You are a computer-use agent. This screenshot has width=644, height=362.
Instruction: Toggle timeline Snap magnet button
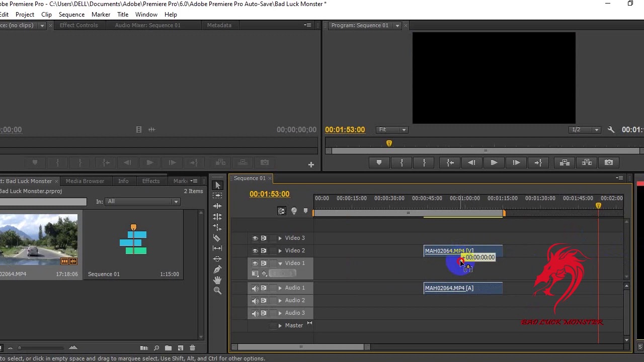pos(282,211)
